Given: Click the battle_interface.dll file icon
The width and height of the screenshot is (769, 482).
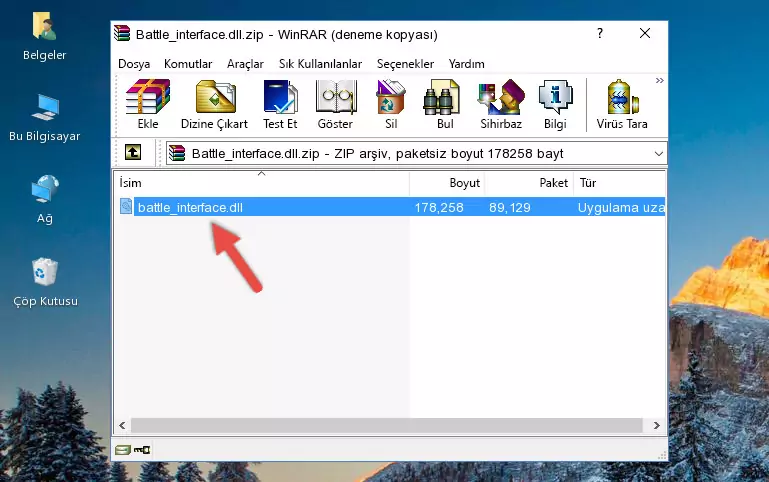Looking at the screenshot, I should click(x=126, y=206).
